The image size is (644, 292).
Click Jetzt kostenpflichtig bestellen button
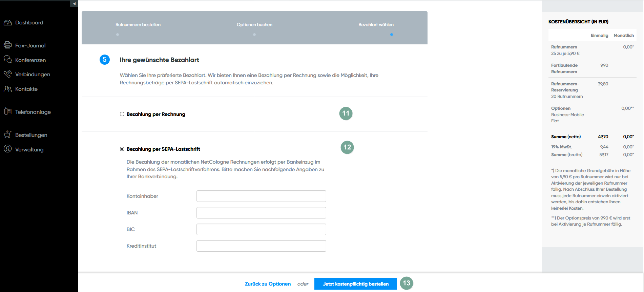(x=355, y=284)
